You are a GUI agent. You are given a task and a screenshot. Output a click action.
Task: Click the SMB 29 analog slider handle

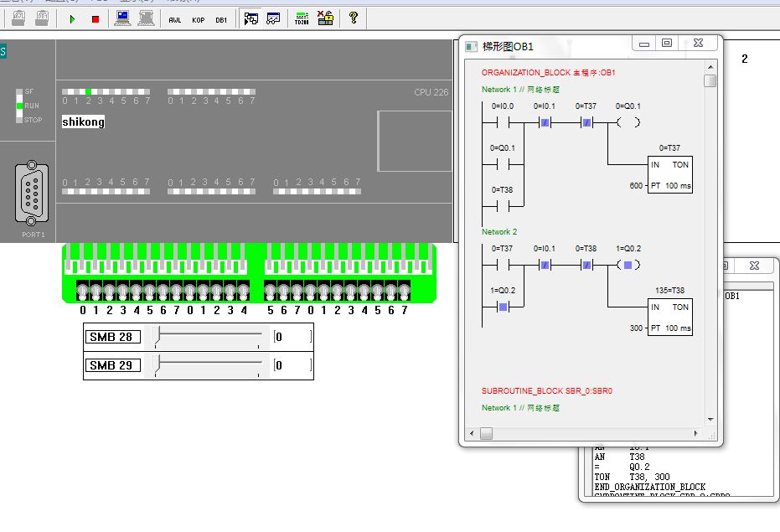coord(156,365)
